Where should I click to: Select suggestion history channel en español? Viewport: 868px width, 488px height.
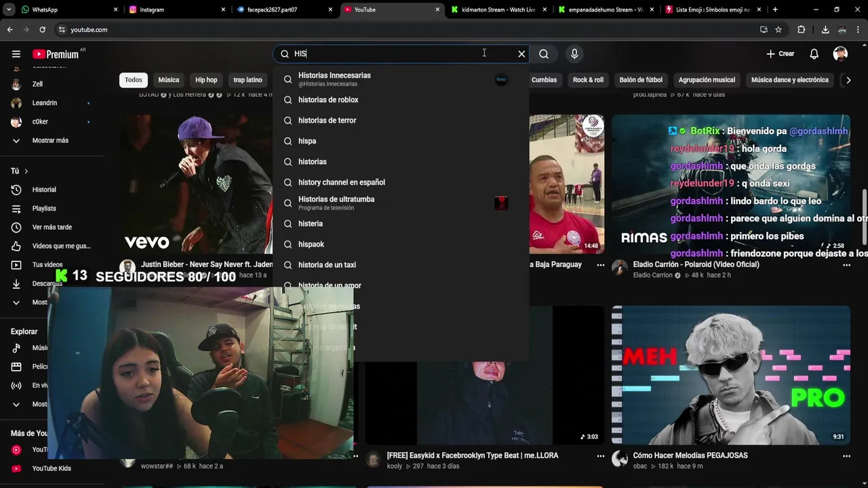pyautogui.click(x=401, y=182)
